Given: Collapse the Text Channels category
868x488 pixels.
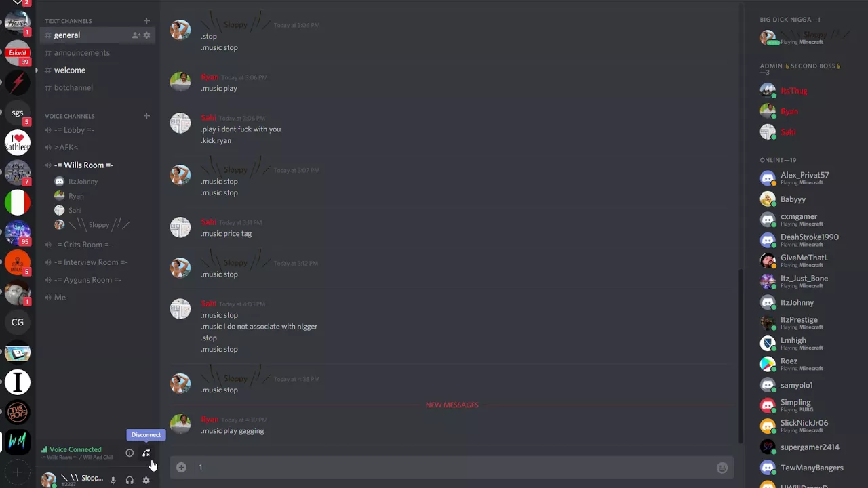Looking at the screenshot, I should pos(68,21).
